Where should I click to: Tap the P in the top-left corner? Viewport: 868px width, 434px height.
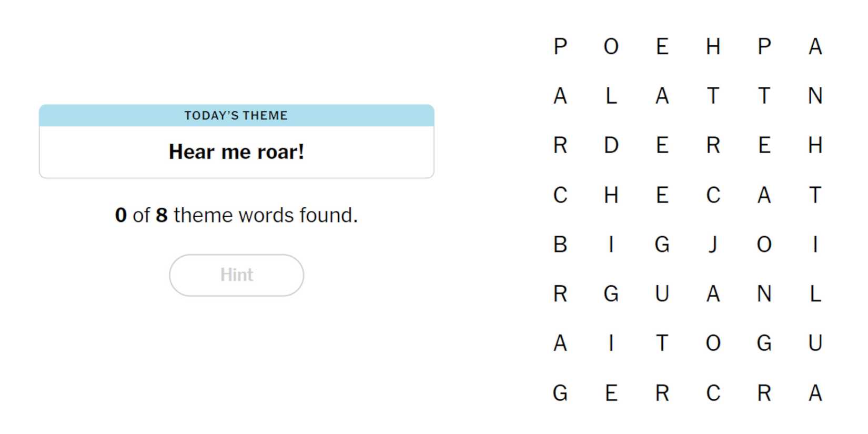click(x=560, y=47)
